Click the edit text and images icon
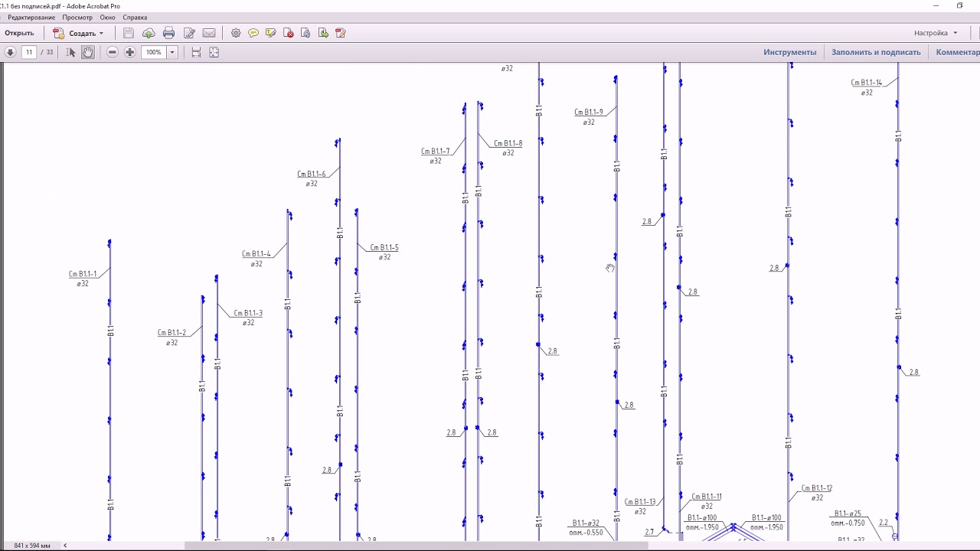Image resolution: width=980 pixels, height=551 pixels. click(x=189, y=33)
